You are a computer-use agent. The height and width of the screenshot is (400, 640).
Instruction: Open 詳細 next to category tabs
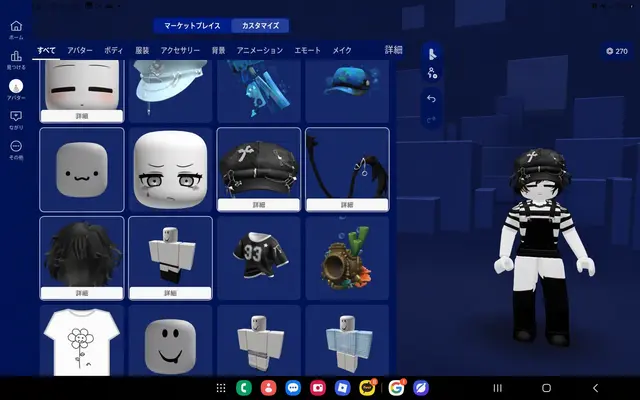(393, 50)
